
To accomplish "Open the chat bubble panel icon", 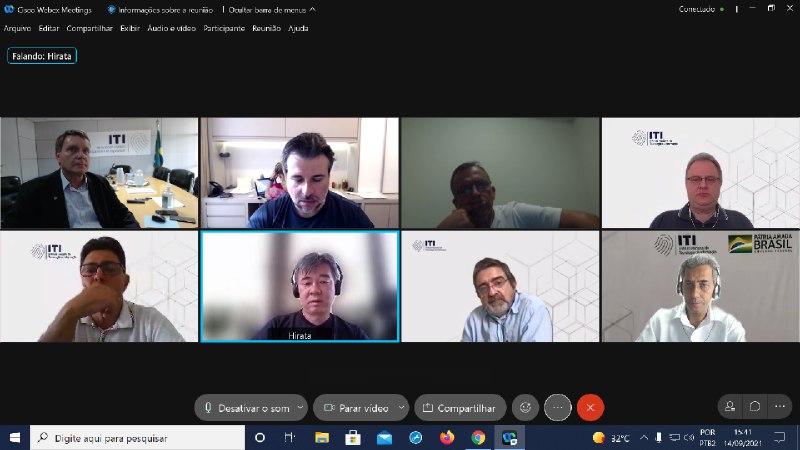I will click(755, 407).
